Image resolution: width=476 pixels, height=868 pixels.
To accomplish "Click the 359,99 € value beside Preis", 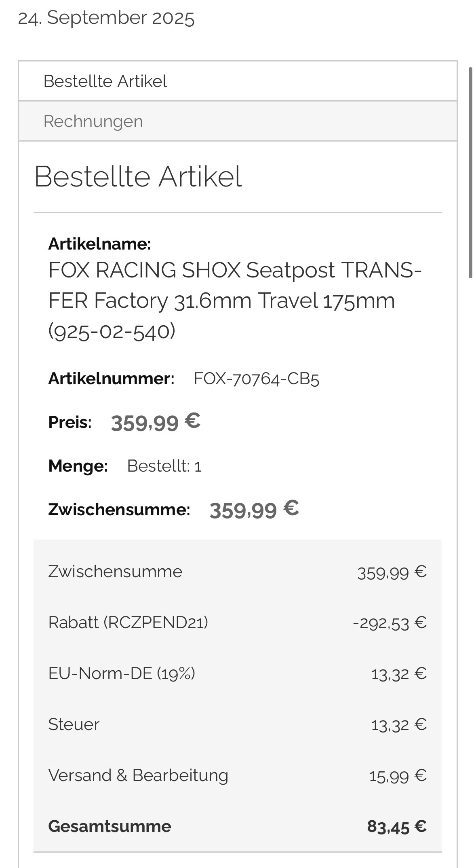I will [156, 422].
